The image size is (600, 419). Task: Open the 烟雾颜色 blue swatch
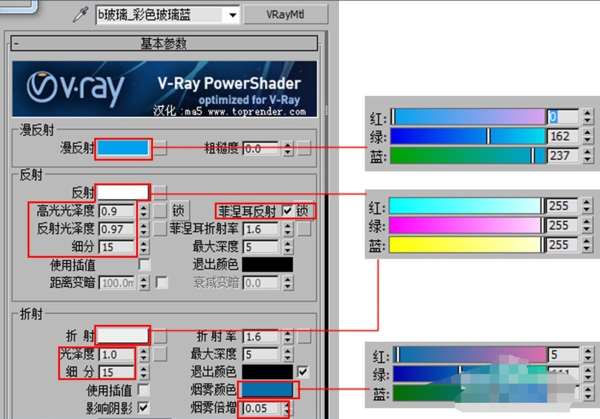click(x=267, y=390)
